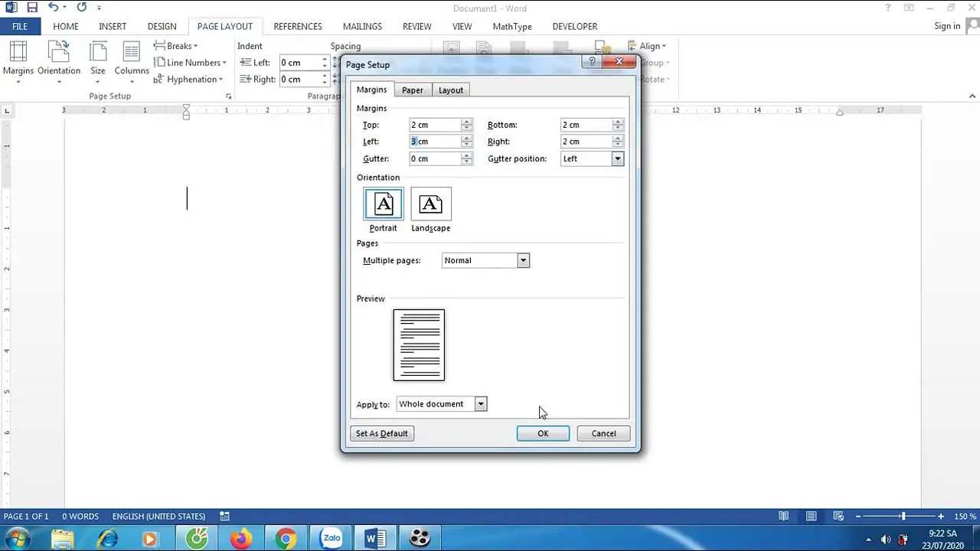Open the Orientation ribbon menu
The height and width of the screenshot is (551, 980).
[x=59, y=61]
